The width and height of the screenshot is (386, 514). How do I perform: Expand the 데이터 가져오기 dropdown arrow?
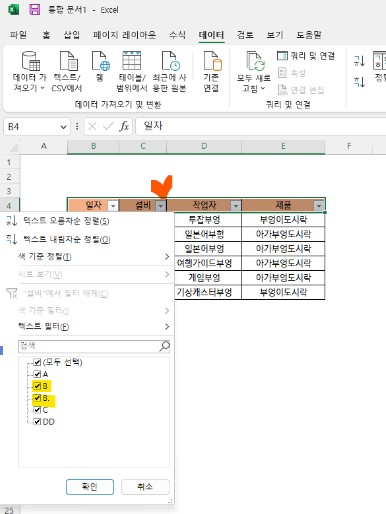(x=43, y=88)
